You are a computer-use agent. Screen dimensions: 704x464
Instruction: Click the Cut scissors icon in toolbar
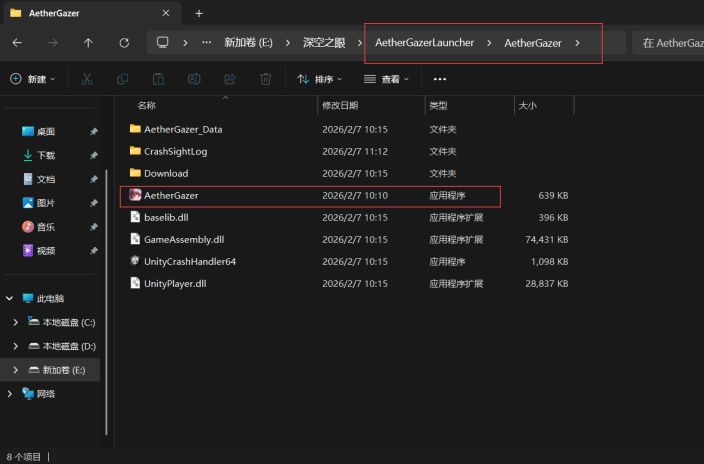coord(87,79)
